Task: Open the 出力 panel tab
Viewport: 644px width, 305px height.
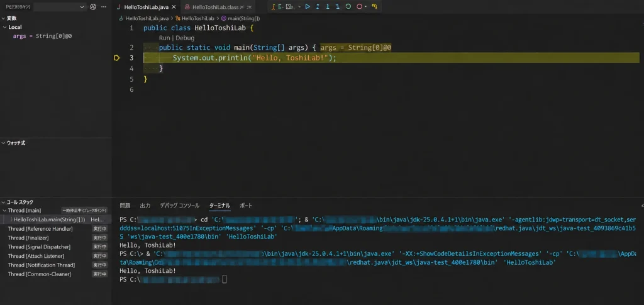Action: point(145,206)
